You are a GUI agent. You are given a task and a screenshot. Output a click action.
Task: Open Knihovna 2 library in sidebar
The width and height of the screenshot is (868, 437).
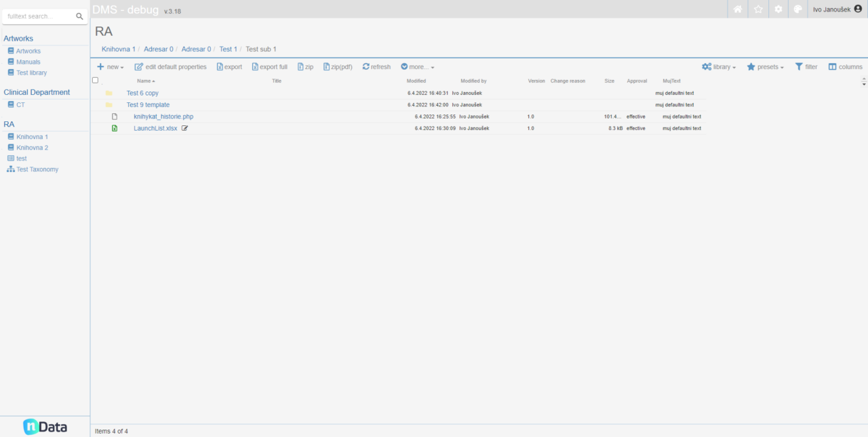point(32,148)
